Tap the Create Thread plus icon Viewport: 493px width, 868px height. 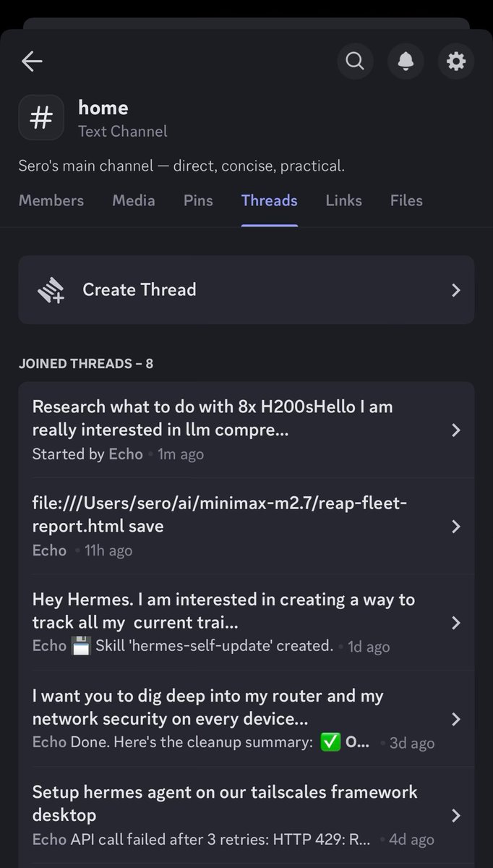[x=51, y=290]
